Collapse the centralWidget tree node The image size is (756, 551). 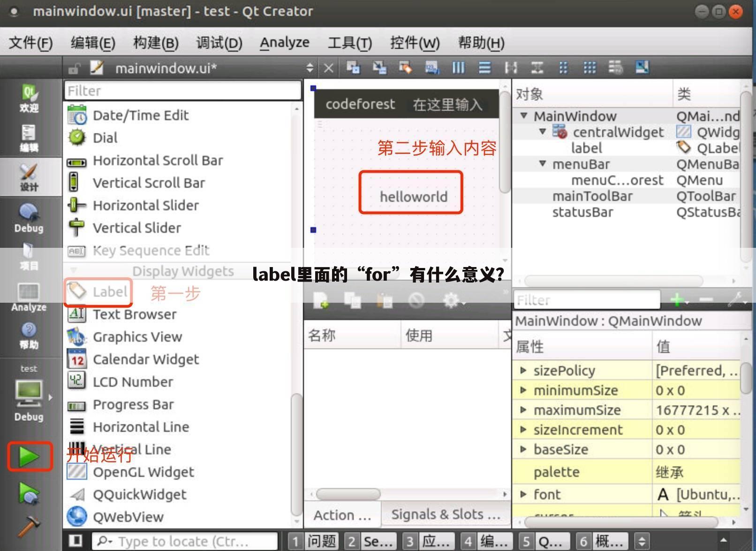coord(543,131)
